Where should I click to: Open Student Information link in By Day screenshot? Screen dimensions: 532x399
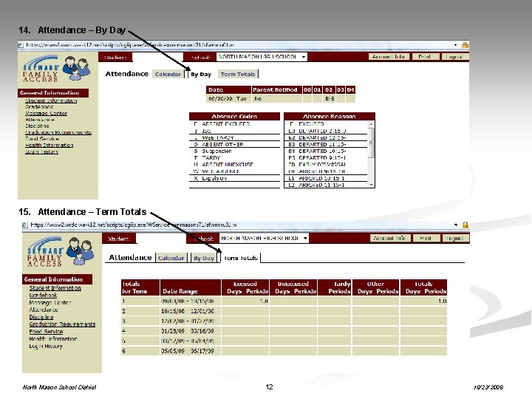click(51, 100)
